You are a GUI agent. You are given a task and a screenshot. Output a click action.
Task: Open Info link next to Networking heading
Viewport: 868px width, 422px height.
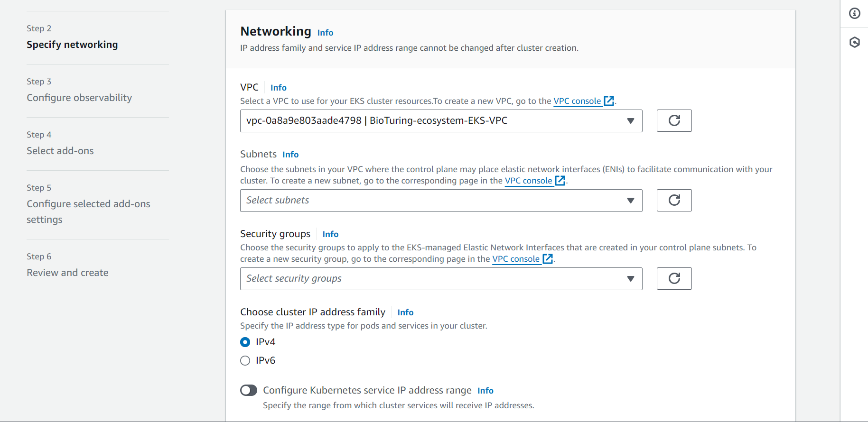pyautogui.click(x=325, y=33)
